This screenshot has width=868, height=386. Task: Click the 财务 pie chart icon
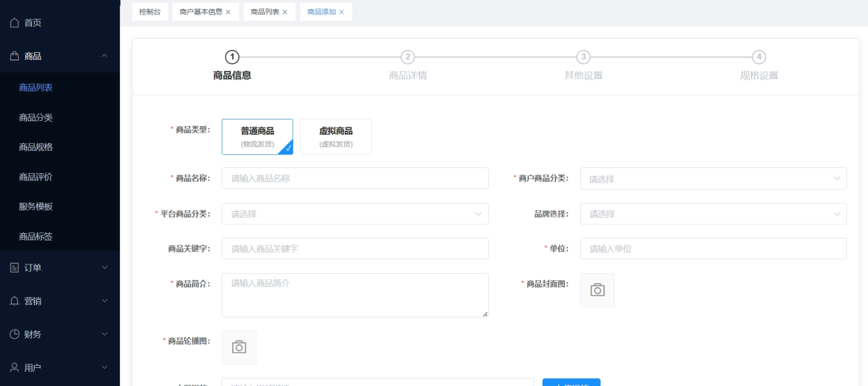point(14,334)
